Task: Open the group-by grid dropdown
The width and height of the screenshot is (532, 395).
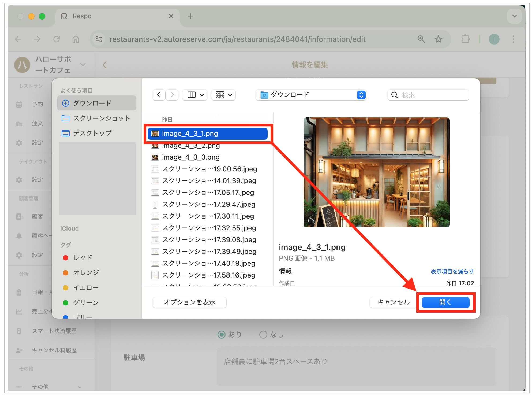Action: (223, 95)
